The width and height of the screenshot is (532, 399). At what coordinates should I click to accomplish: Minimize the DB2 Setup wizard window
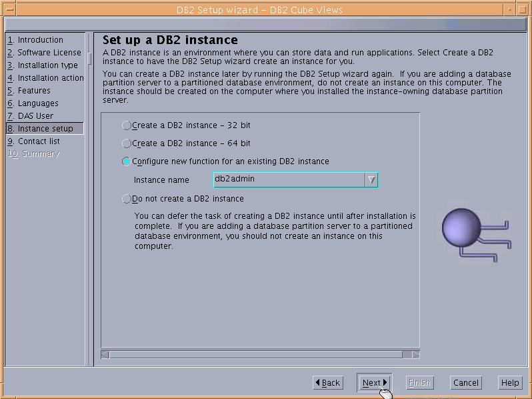coord(509,9)
